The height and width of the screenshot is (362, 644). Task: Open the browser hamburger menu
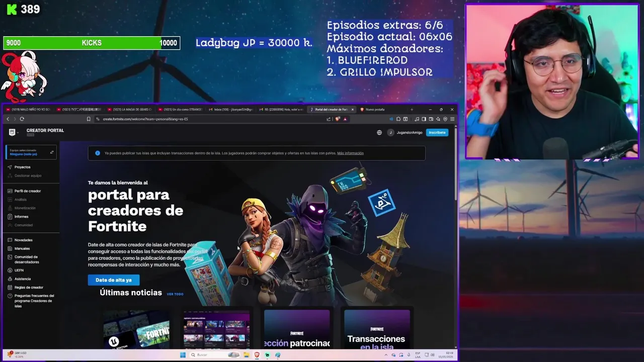click(x=452, y=119)
